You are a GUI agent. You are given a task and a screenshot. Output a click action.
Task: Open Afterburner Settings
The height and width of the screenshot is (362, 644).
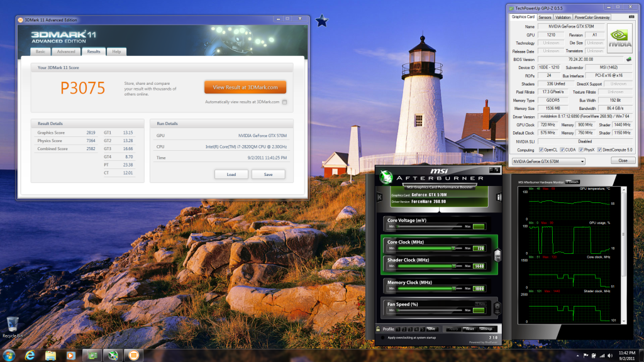tap(486, 329)
